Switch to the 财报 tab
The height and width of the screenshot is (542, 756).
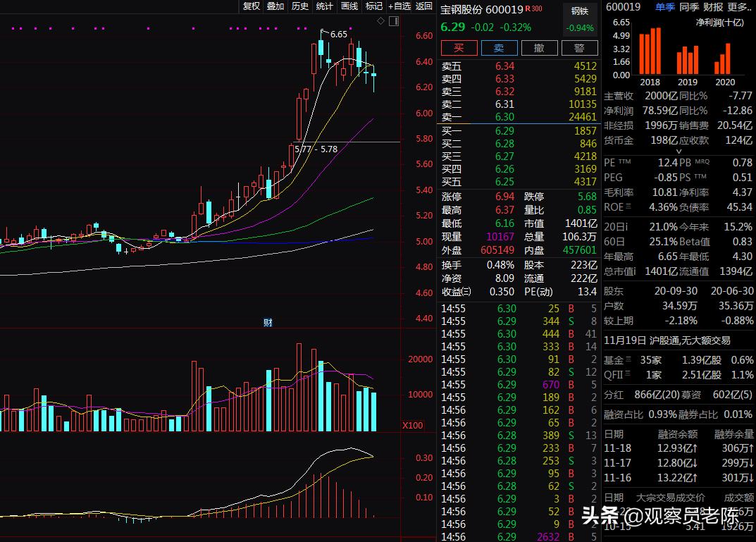pos(713,7)
